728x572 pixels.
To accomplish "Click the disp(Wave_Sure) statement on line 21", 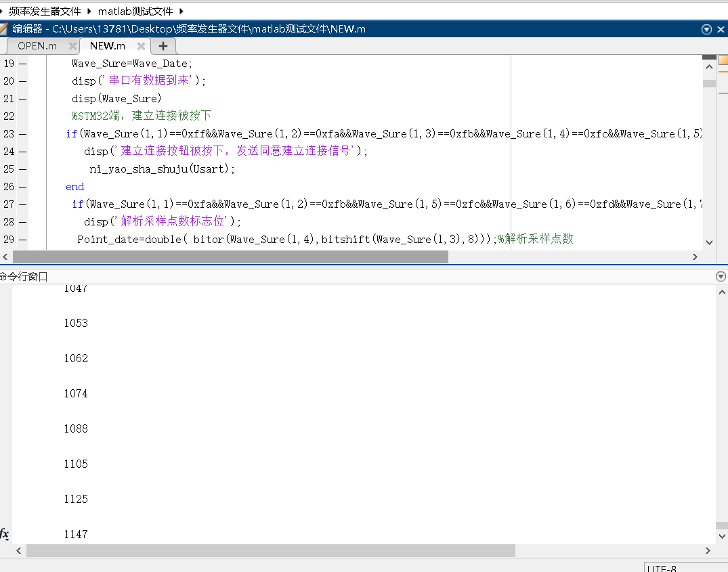I will [x=116, y=99].
